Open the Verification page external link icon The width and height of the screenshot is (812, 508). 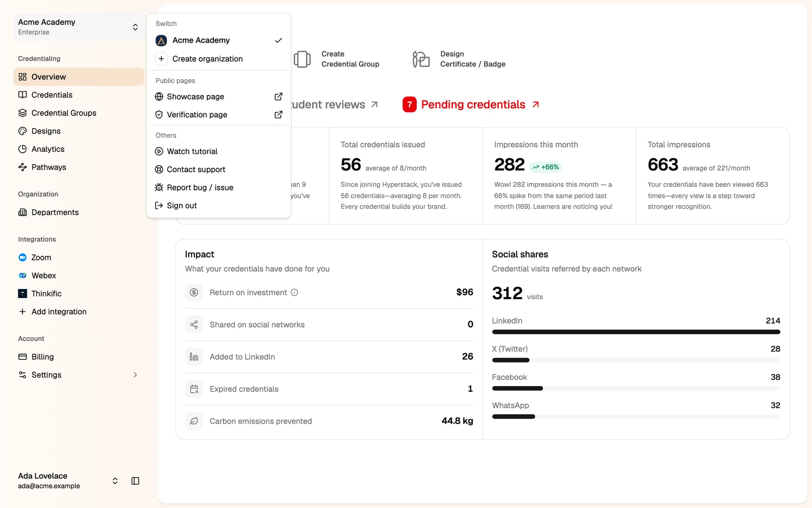point(278,115)
